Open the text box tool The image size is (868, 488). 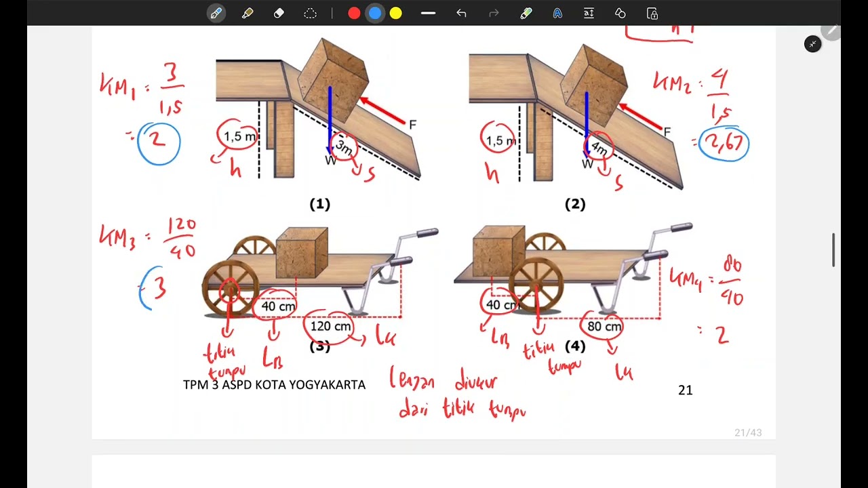point(589,14)
